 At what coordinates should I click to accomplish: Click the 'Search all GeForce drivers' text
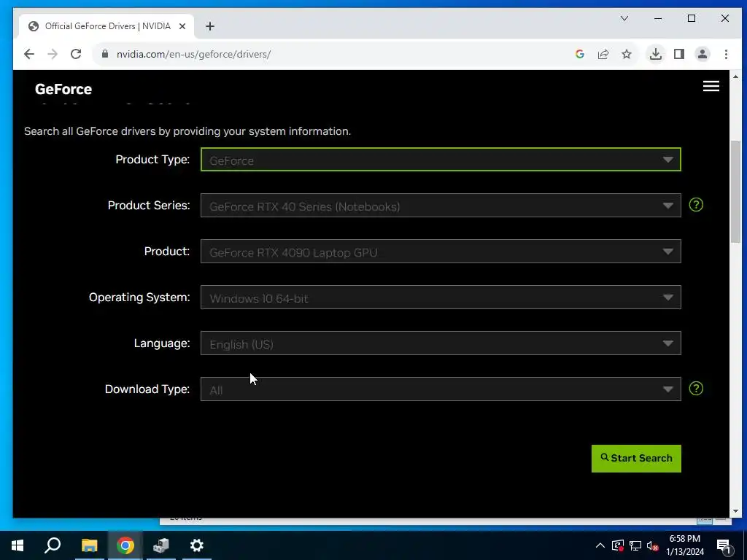coord(187,131)
